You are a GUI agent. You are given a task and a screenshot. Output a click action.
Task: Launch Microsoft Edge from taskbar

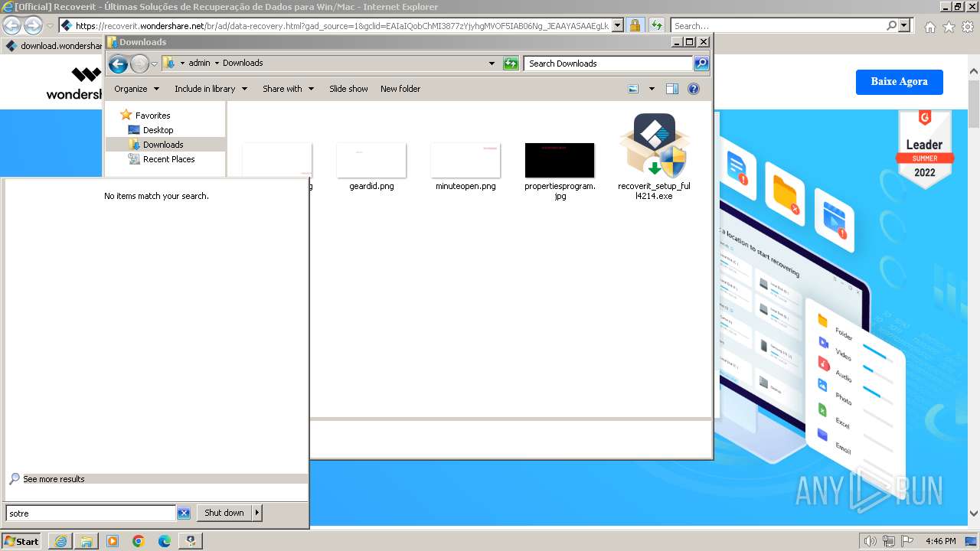pyautogui.click(x=165, y=541)
